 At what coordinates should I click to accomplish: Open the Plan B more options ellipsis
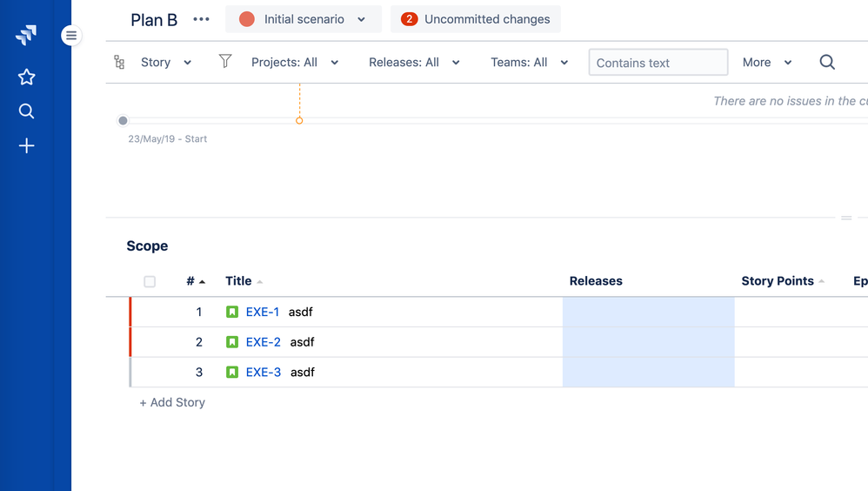point(201,19)
